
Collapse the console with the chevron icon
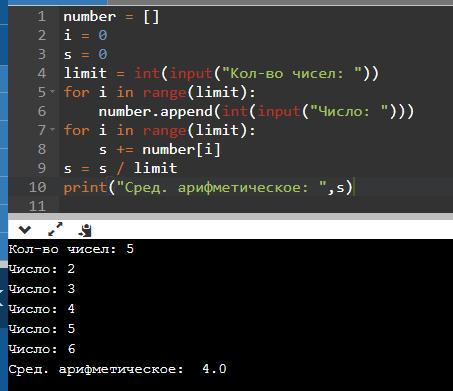(x=25, y=230)
